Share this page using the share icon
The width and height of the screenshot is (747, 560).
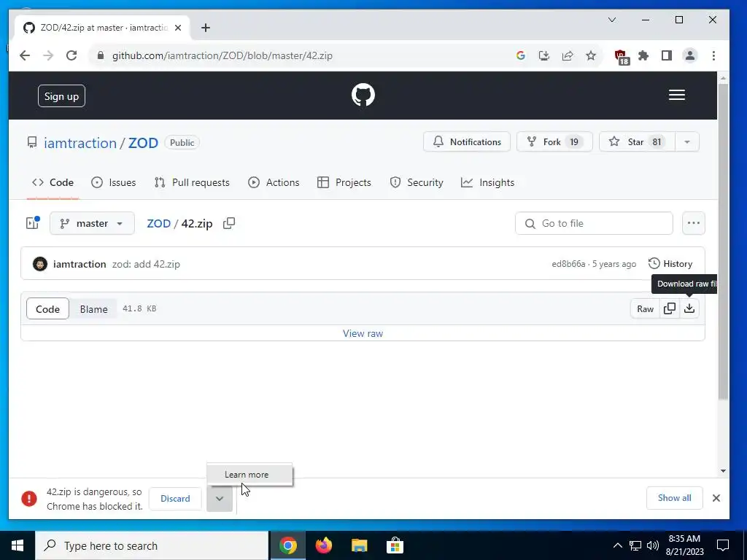pos(567,55)
